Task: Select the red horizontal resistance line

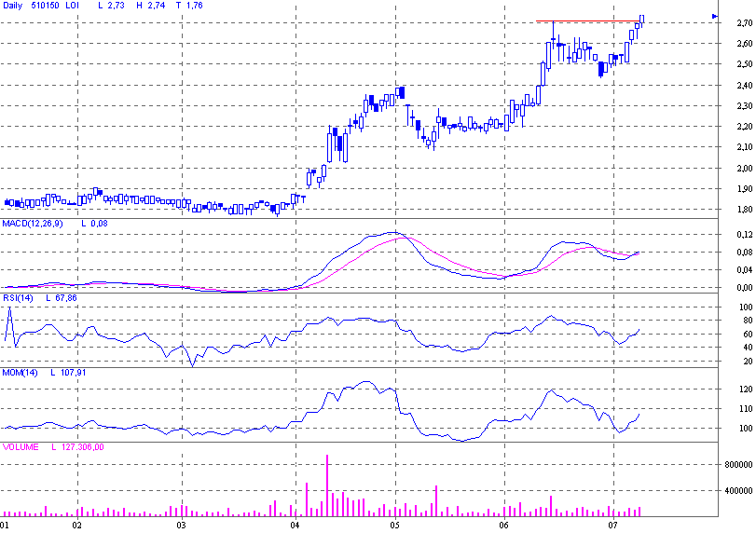Action: 587,20
